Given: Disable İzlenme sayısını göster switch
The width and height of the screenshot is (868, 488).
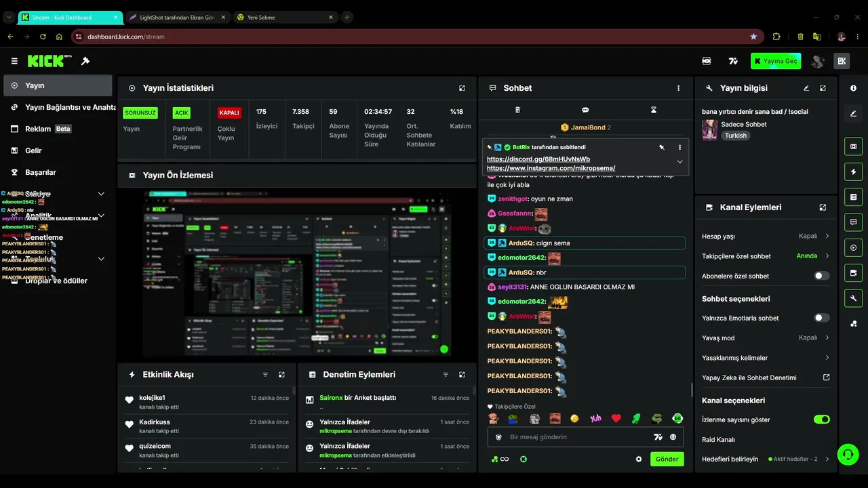Looking at the screenshot, I should (821, 420).
